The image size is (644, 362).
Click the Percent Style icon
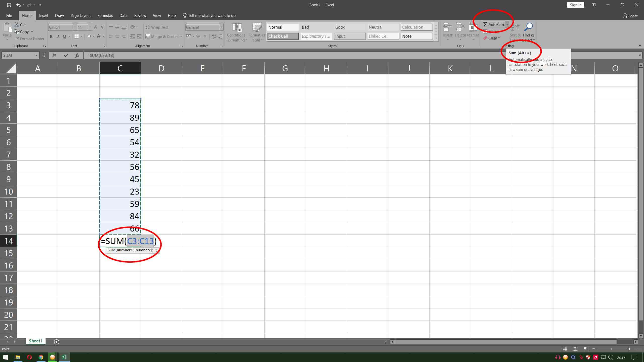(x=198, y=36)
